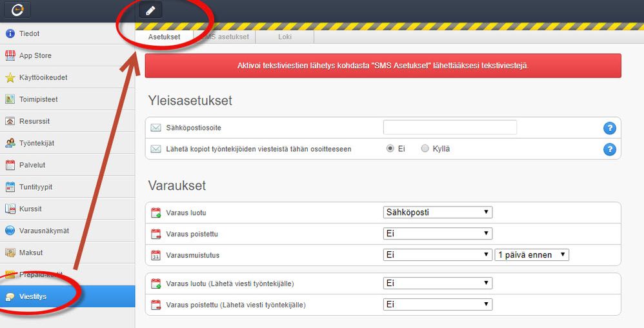
Task: Click the Yleisasetukset heading text
Action: click(x=190, y=101)
